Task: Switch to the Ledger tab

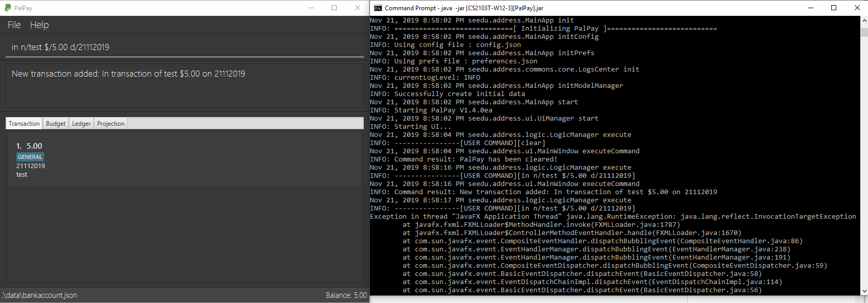Action: 81,124
